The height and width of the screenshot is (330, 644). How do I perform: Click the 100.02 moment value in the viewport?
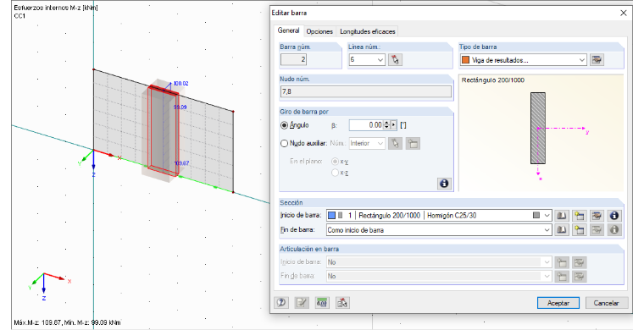(181, 84)
